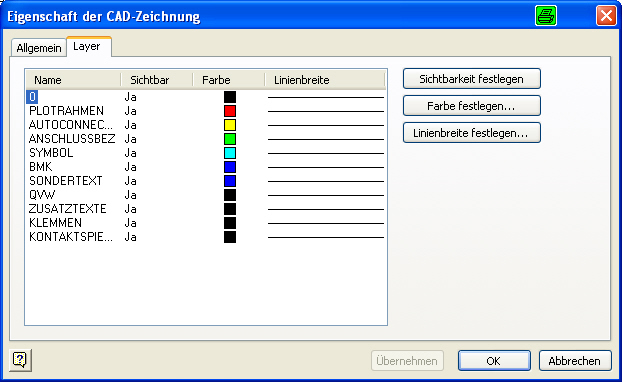
Task: Click Sichtbarkeit festlegen button
Action: coord(471,79)
